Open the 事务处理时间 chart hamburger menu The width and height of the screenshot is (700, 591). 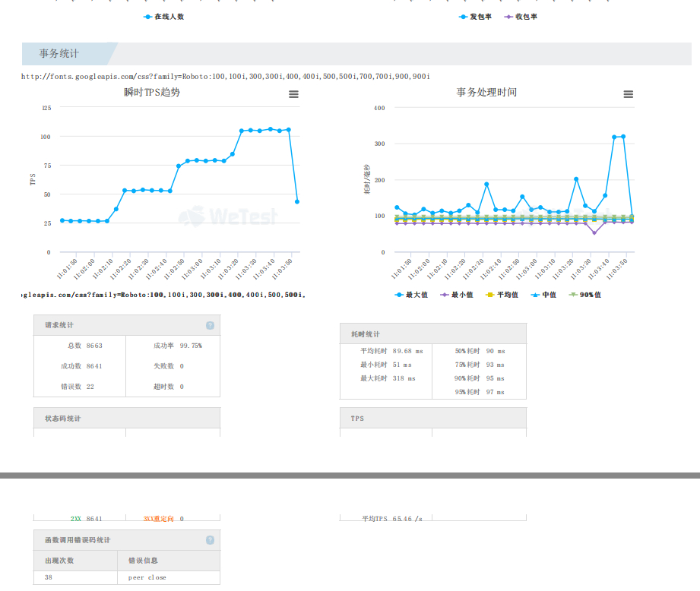point(628,94)
